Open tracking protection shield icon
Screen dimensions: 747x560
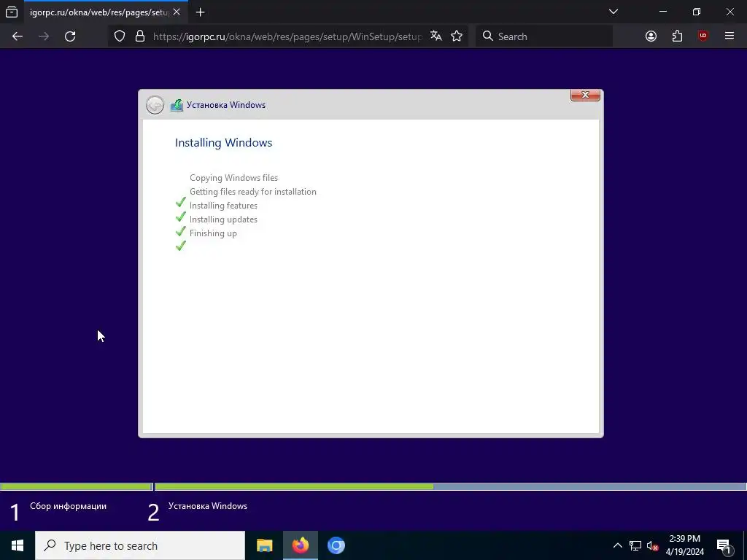(120, 36)
